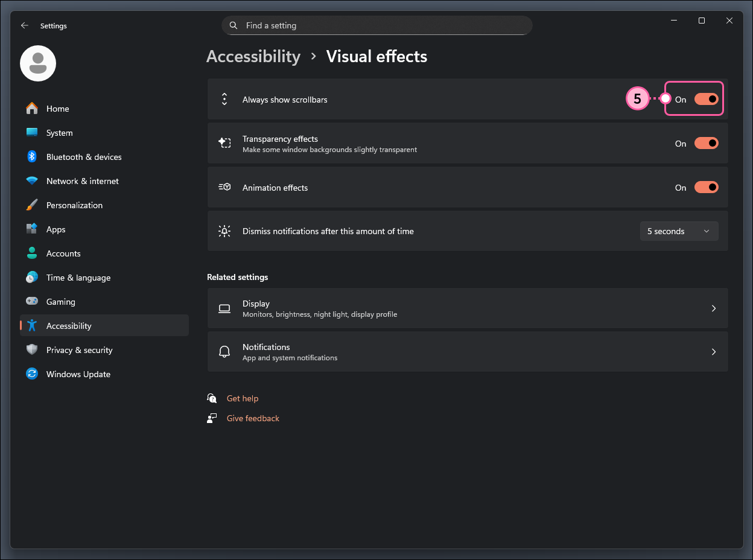This screenshot has height=560, width=753.
Task: Switch to the Apps section
Action: click(56, 229)
